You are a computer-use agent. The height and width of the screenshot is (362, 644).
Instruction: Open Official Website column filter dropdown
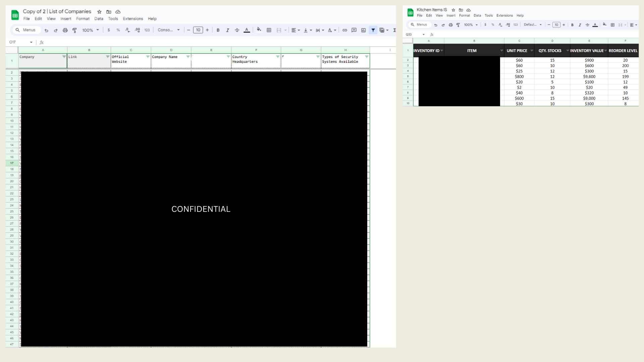click(148, 57)
